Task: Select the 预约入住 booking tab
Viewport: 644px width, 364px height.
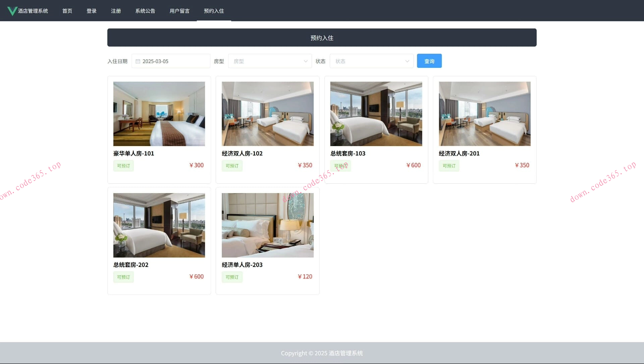Action: click(x=214, y=11)
